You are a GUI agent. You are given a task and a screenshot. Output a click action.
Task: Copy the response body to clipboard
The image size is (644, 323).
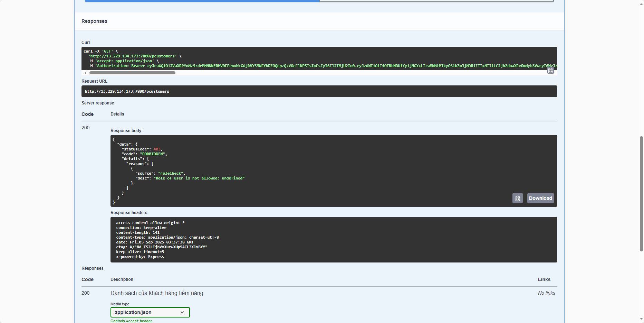click(517, 199)
